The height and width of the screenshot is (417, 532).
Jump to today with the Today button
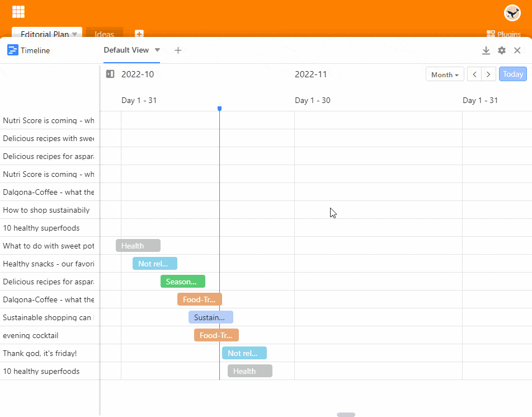512,74
